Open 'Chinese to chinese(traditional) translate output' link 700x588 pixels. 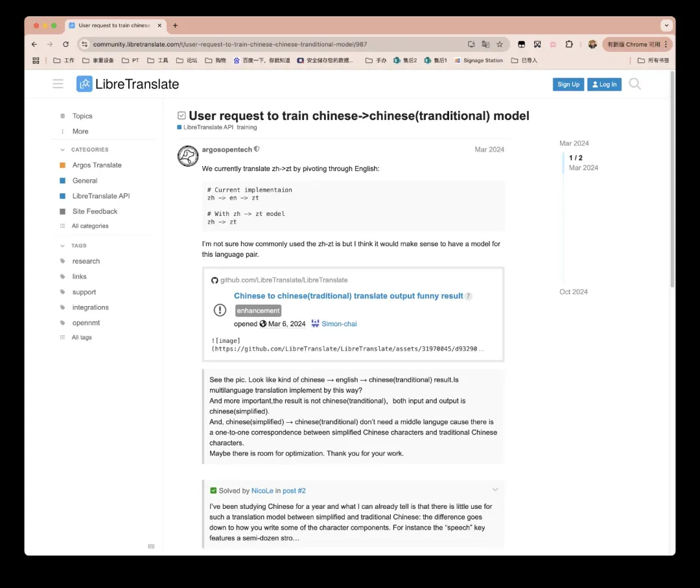tap(348, 296)
